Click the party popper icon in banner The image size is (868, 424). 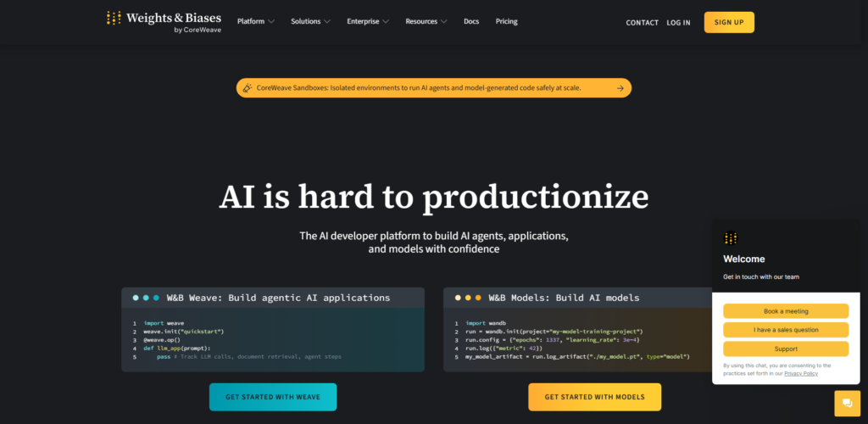pos(248,88)
